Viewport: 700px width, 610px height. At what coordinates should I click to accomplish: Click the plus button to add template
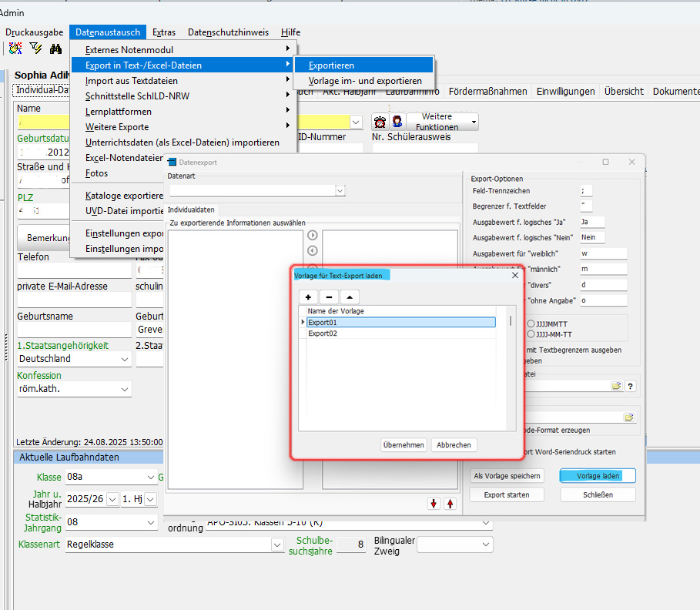[308, 297]
